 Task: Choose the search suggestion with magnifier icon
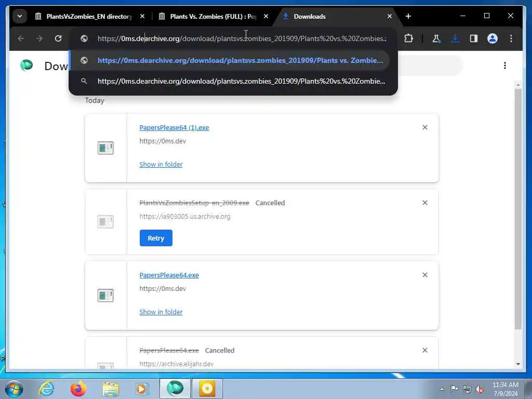[x=229, y=81]
